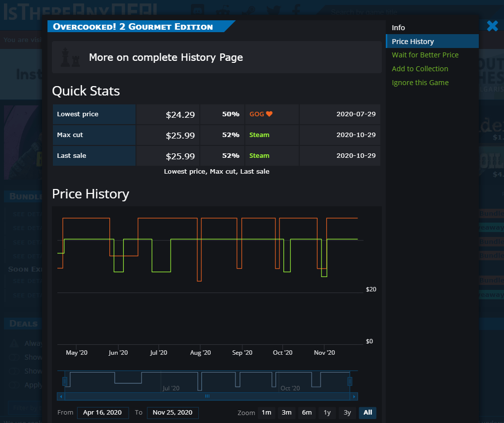This screenshot has height=423, width=504.
Task: Click the navigator scrollbar center grip
Action: coord(207,396)
